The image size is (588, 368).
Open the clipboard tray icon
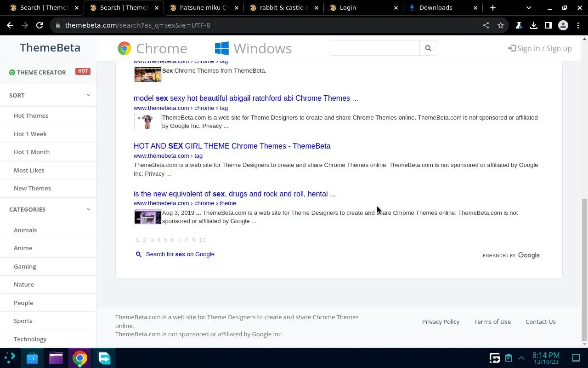509,358
